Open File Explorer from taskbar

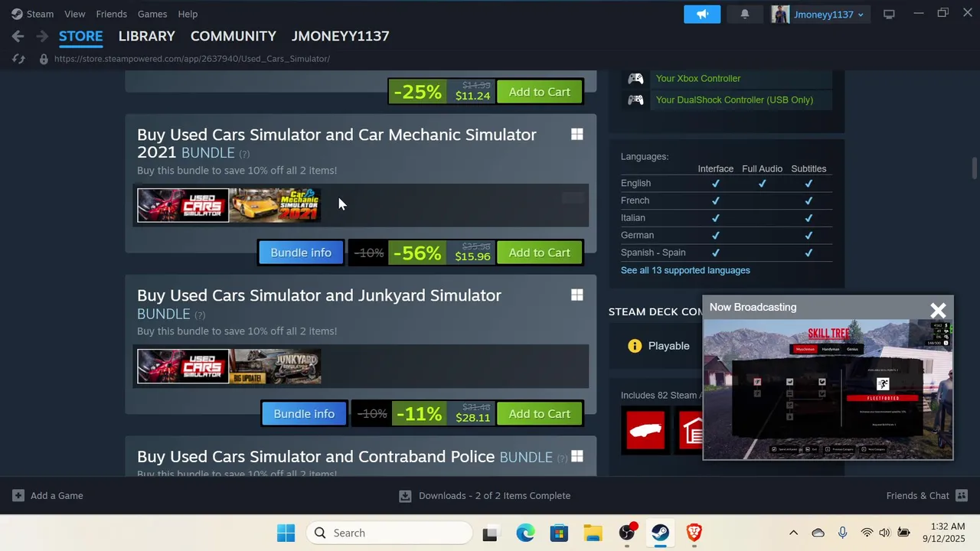[x=593, y=533]
